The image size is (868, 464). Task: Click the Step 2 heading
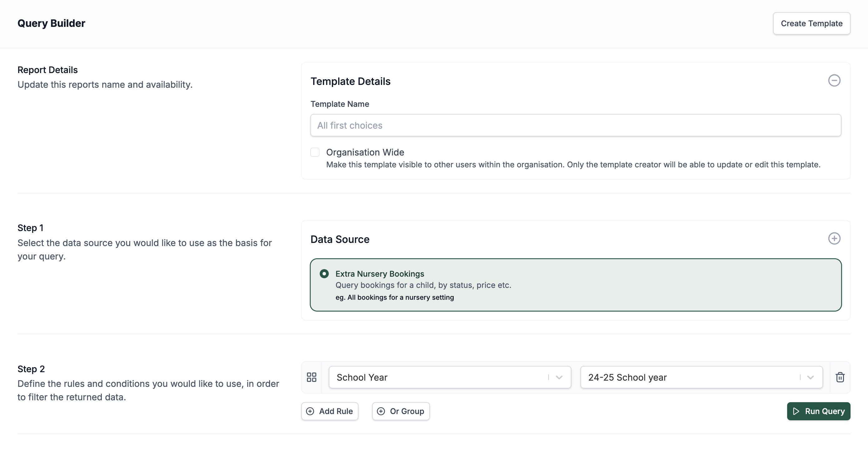pos(31,369)
